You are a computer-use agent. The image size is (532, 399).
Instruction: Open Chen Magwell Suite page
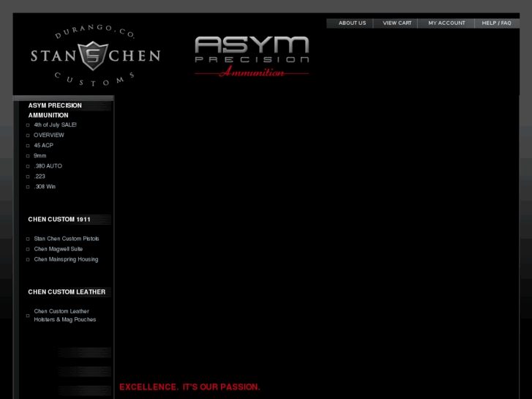59,249
